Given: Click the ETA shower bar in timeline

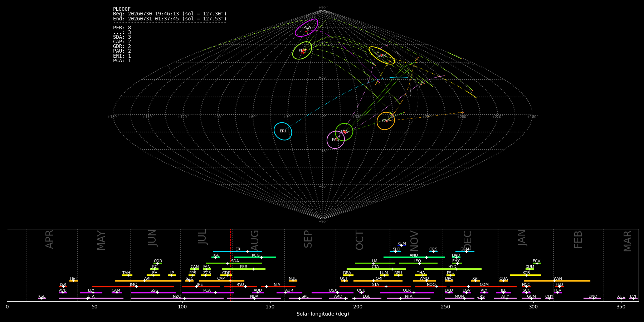Looking at the screenshot, I should (91, 298).
